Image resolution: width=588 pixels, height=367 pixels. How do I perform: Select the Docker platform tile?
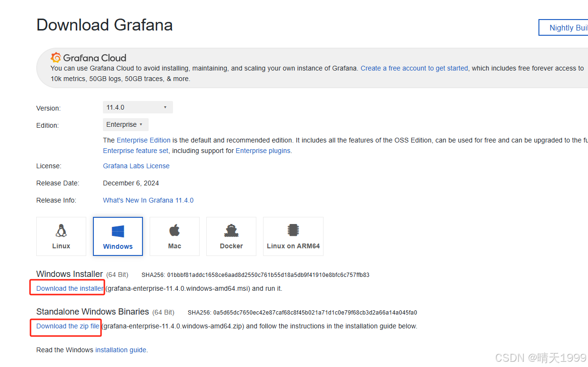(x=231, y=236)
